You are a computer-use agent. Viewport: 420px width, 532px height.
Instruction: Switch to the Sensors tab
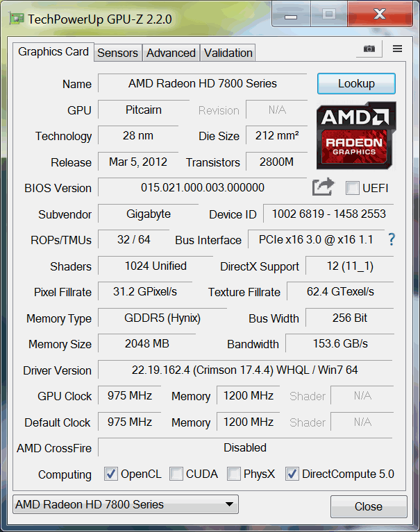(x=118, y=53)
